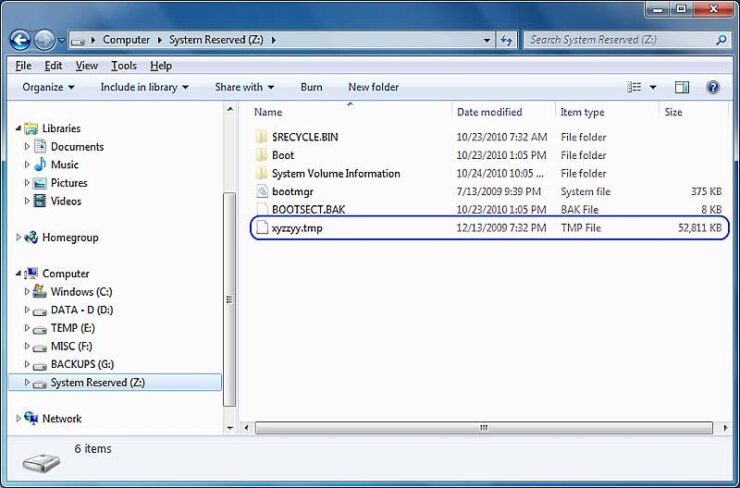Sort by the Name column header

[x=268, y=112]
